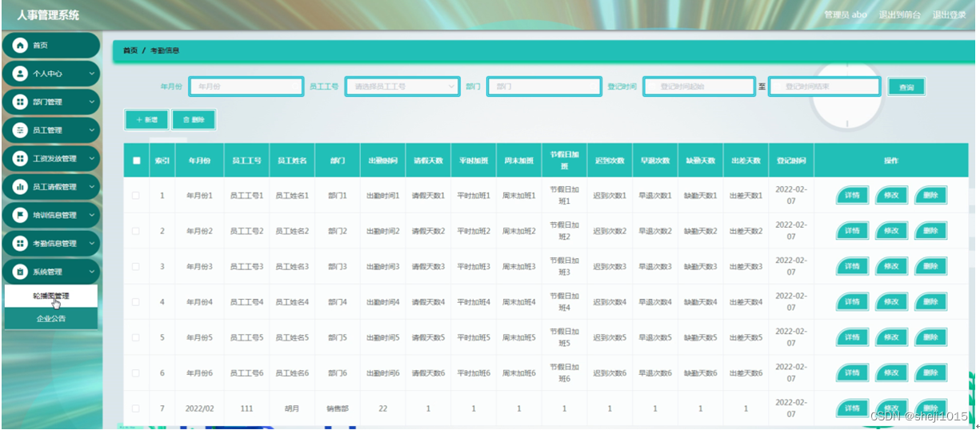Click the 人事管理系统 title
The height and width of the screenshot is (430, 980).
pos(48,15)
